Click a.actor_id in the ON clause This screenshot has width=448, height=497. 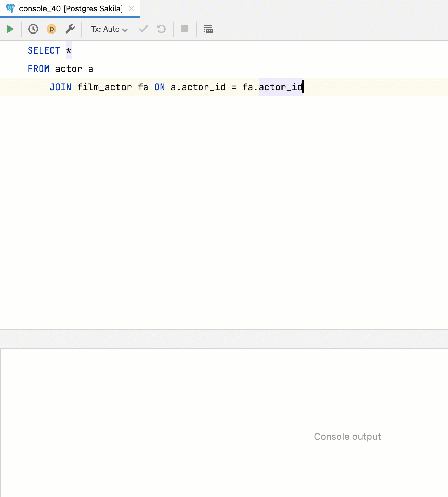[x=198, y=87]
